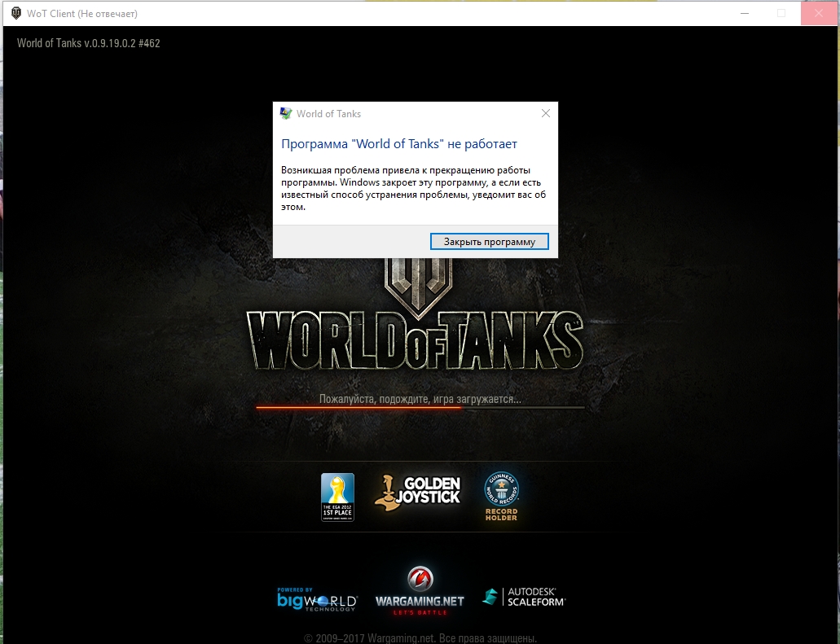
Task: Click the error description starting 'Возникшая проблема привела'
Action: [414, 188]
